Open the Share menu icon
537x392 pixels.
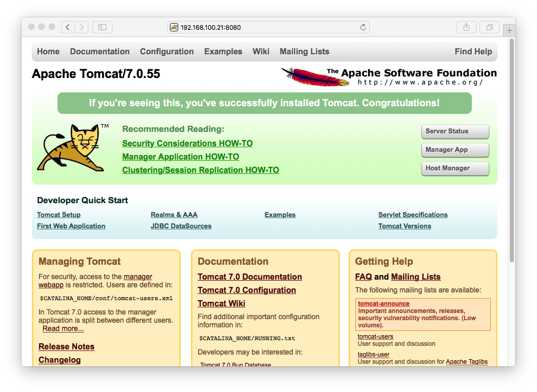tap(467, 27)
